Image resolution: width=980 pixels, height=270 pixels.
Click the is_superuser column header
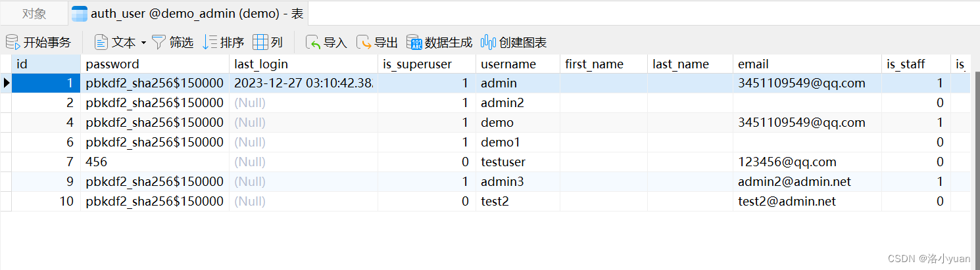[427, 64]
